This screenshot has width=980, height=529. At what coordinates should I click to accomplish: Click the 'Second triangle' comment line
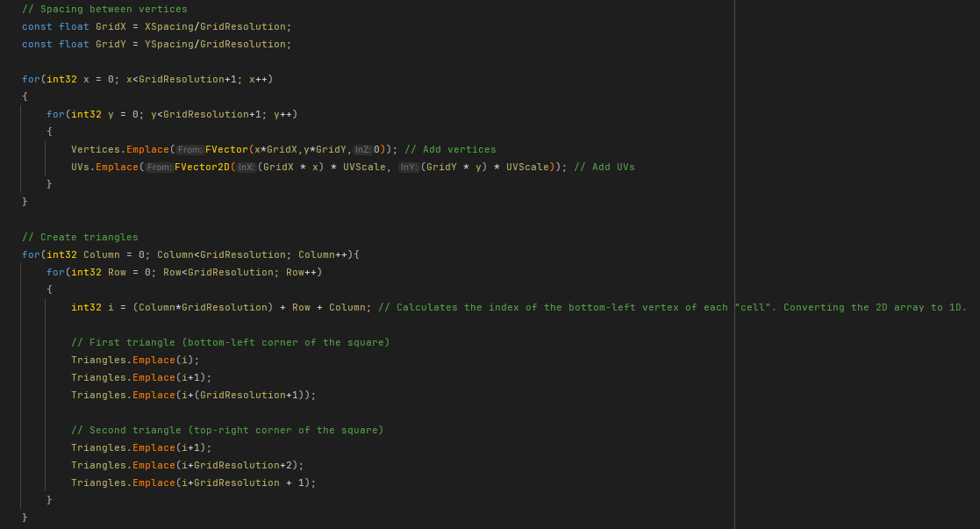[x=226, y=430]
